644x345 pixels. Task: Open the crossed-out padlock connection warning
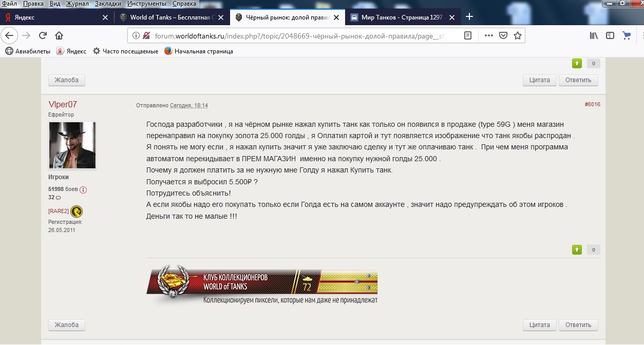[146, 35]
